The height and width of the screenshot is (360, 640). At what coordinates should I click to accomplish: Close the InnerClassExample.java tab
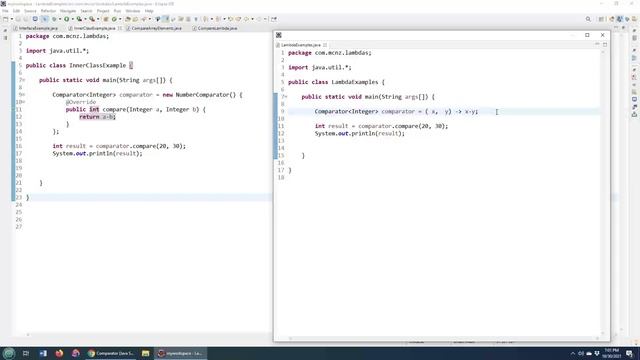click(120, 28)
